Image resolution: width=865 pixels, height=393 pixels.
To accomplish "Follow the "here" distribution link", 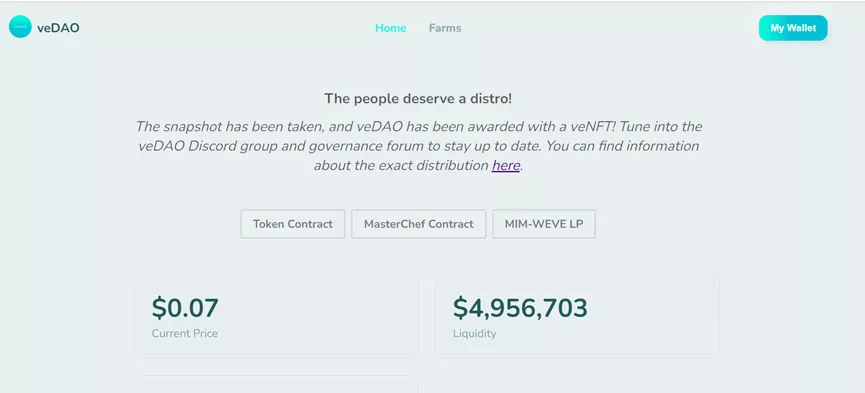I will [506, 166].
